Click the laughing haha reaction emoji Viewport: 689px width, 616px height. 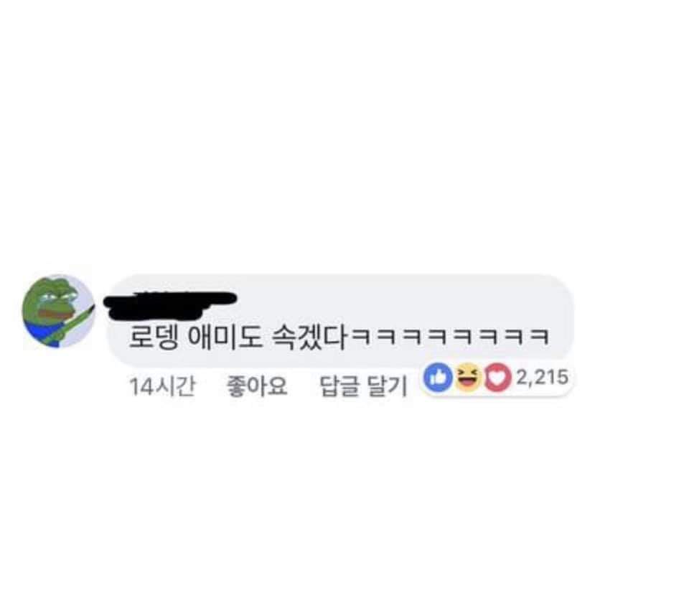click(467, 378)
